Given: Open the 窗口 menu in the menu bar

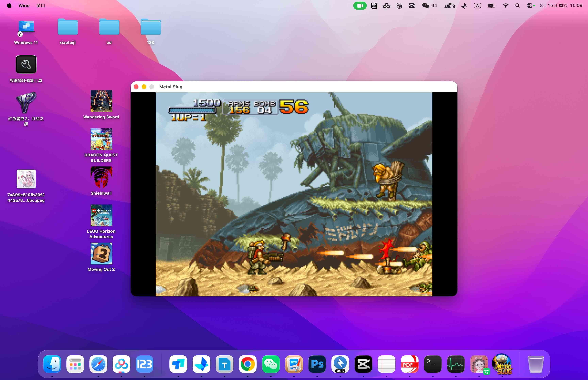Looking at the screenshot, I should click(41, 5).
